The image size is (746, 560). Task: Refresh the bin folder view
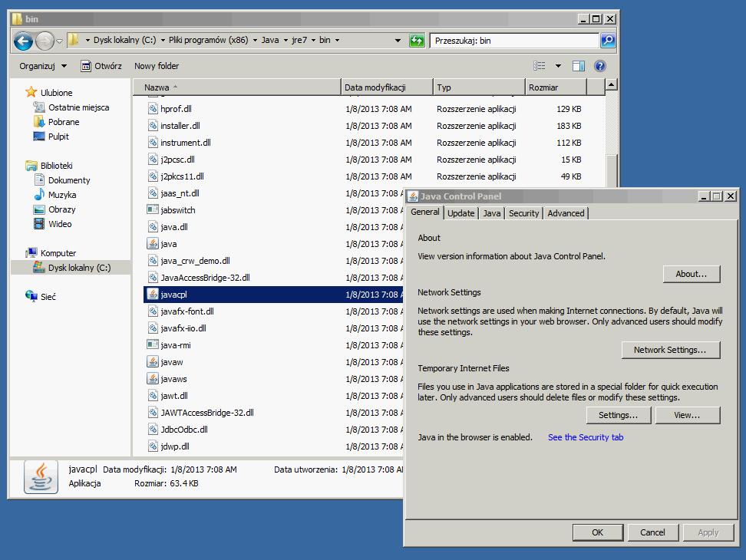417,41
